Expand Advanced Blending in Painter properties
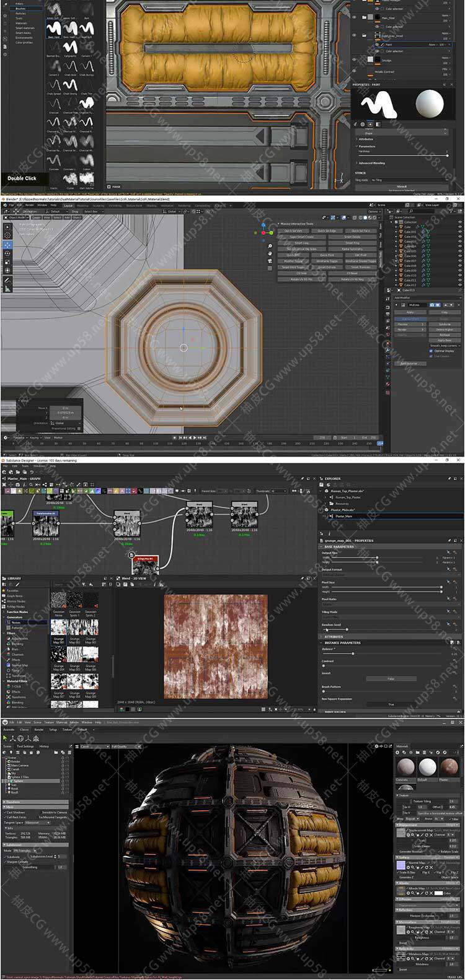The image size is (465, 980). click(x=371, y=163)
